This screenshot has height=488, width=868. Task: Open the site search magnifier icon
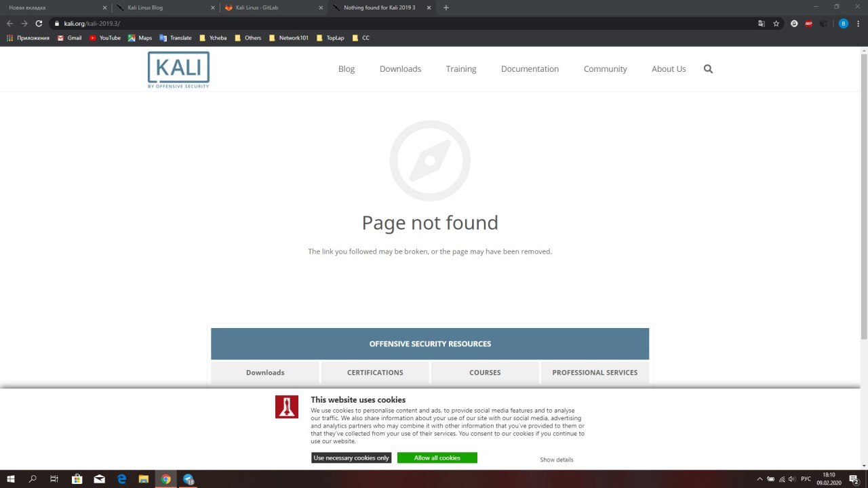pos(708,69)
